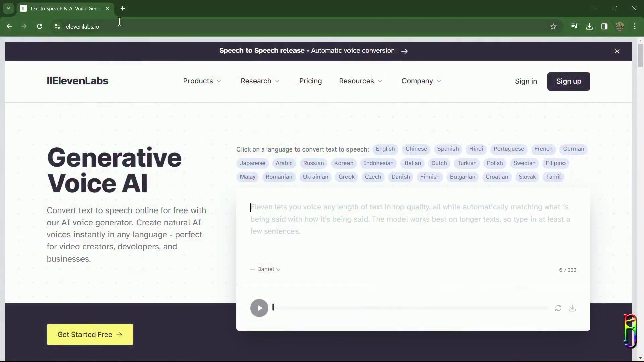
Task: Dismiss the Speech to Speech release banner
Action: point(617,51)
